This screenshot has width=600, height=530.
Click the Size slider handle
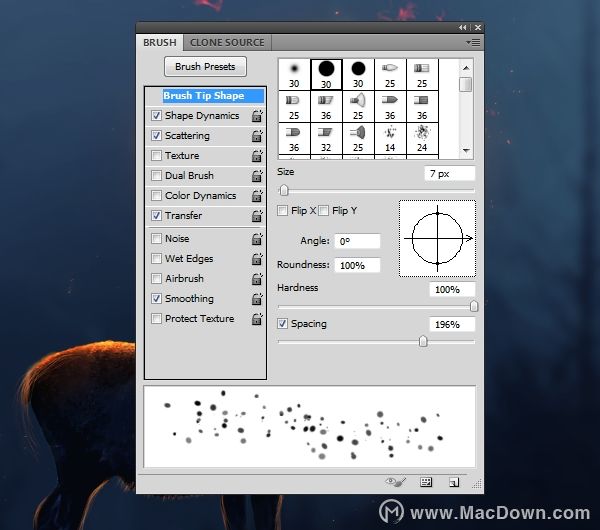point(284,190)
